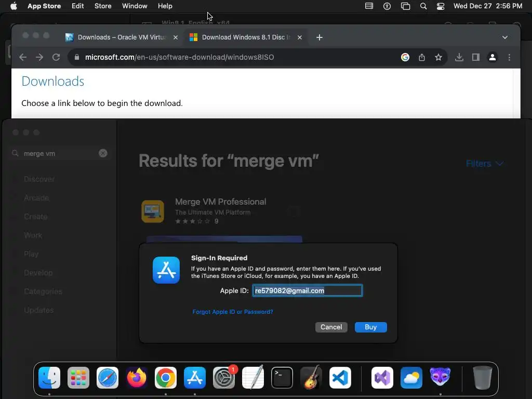Clear the merge vm search field

click(x=103, y=153)
